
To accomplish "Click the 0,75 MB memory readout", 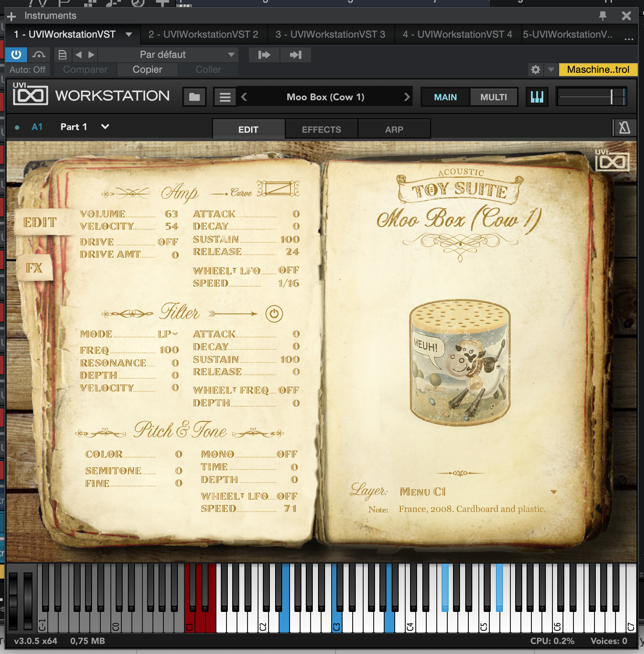I will click(x=88, y=641).
